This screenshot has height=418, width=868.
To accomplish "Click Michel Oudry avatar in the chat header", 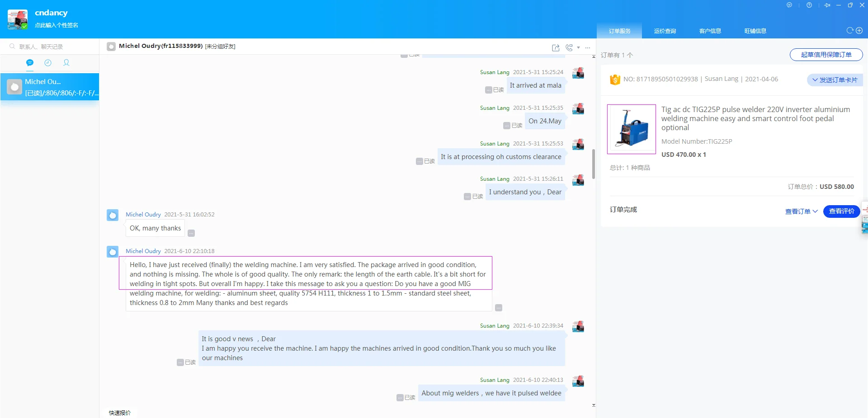I will click(111, 46).
